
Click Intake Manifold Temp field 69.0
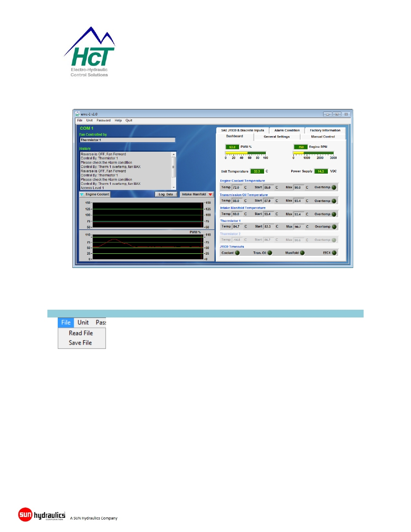237,214
